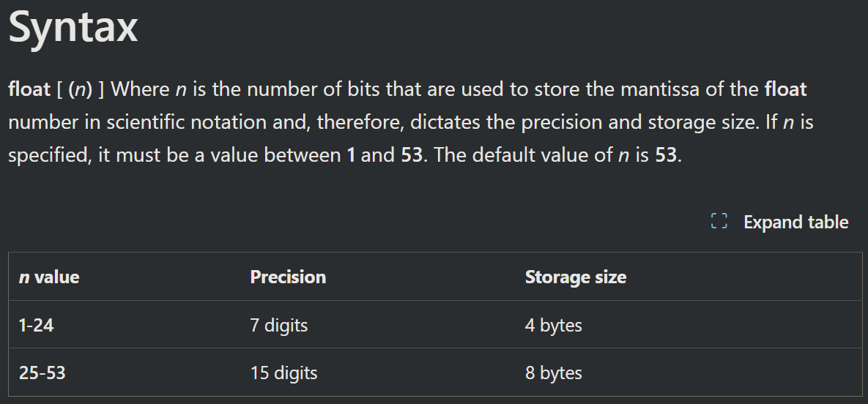The height and width of the screenshot is (404, 868).
Task: Select the n value column header
Action: coord(49,277)
